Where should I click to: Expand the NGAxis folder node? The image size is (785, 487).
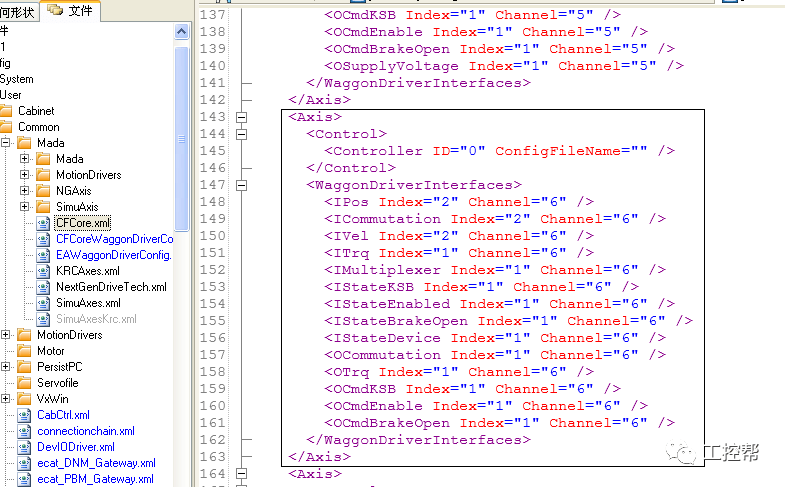(26, 191)
